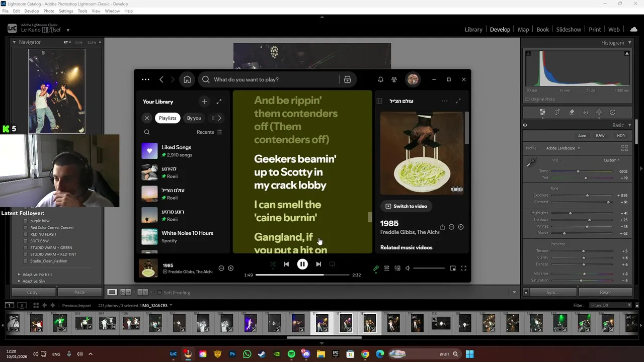Click the Spotify browse icon in search bar

(347, 79)
